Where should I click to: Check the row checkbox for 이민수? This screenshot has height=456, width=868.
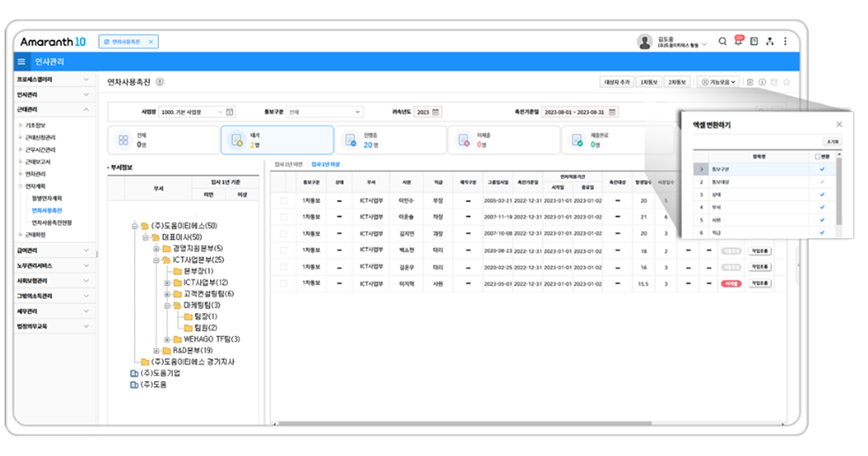tap(283, 200)
